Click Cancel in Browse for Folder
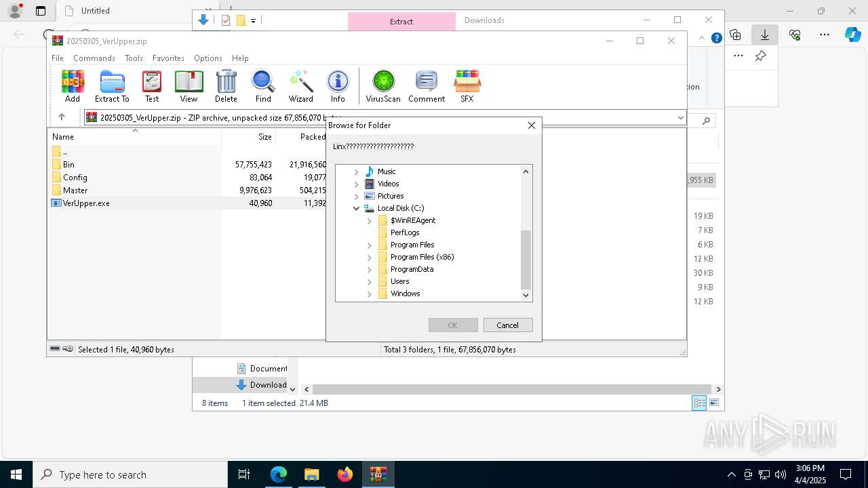 coord(508,325)
